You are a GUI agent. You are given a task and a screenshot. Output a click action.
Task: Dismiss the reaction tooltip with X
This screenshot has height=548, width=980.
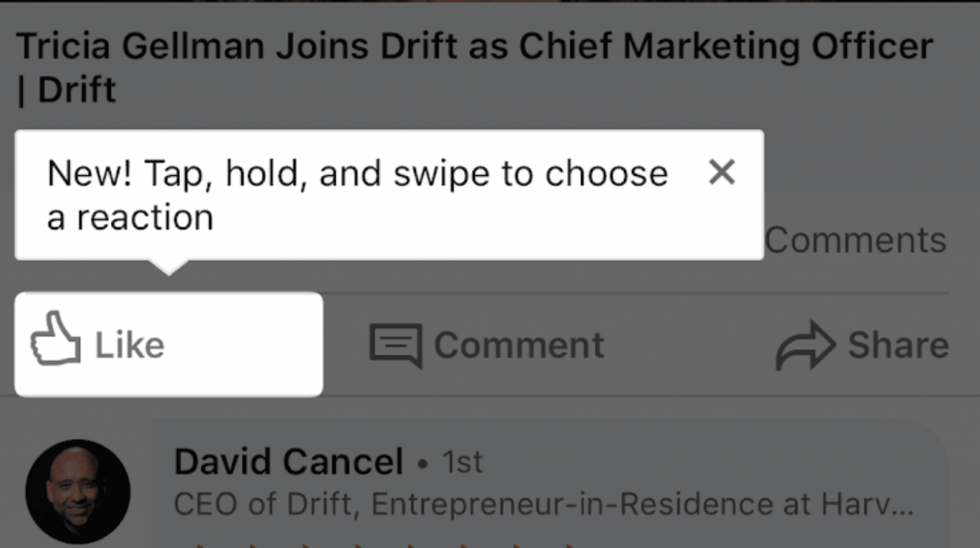[722, 172]
